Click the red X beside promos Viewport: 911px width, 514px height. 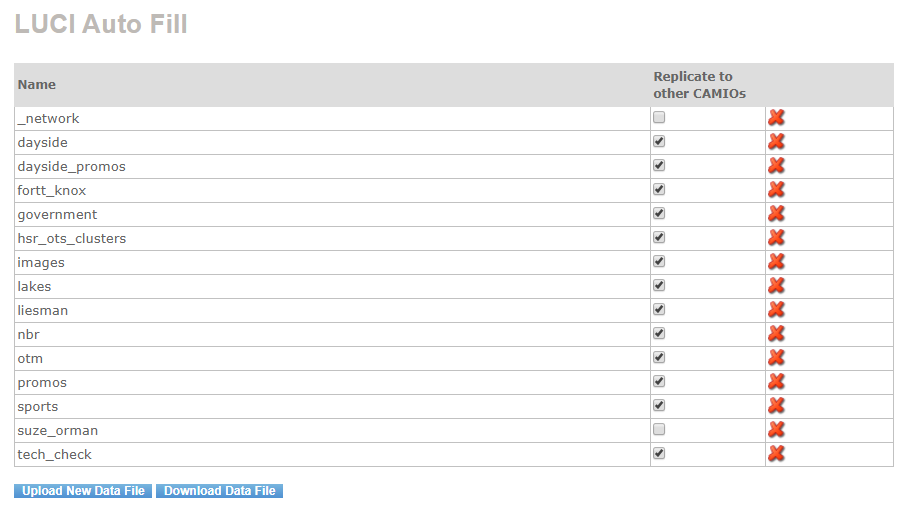(776, 382)
